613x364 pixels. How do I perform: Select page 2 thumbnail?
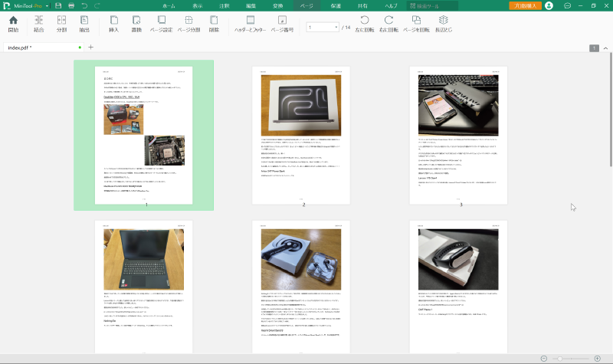pos(303,136)
